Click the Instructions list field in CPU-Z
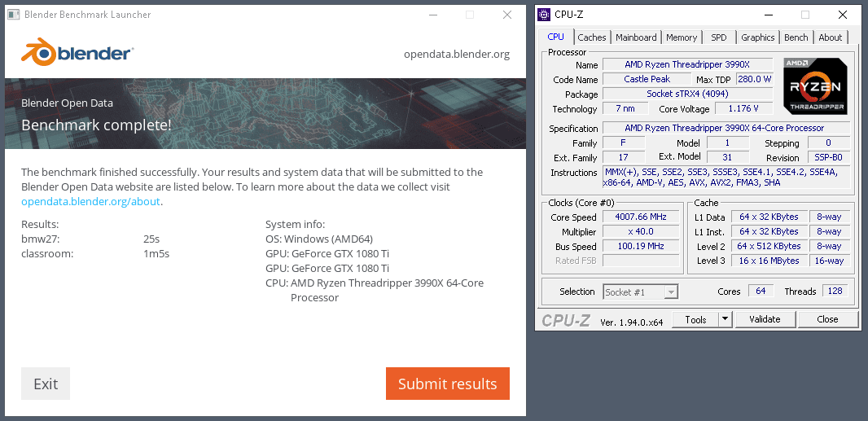 [x=726, y=178]
